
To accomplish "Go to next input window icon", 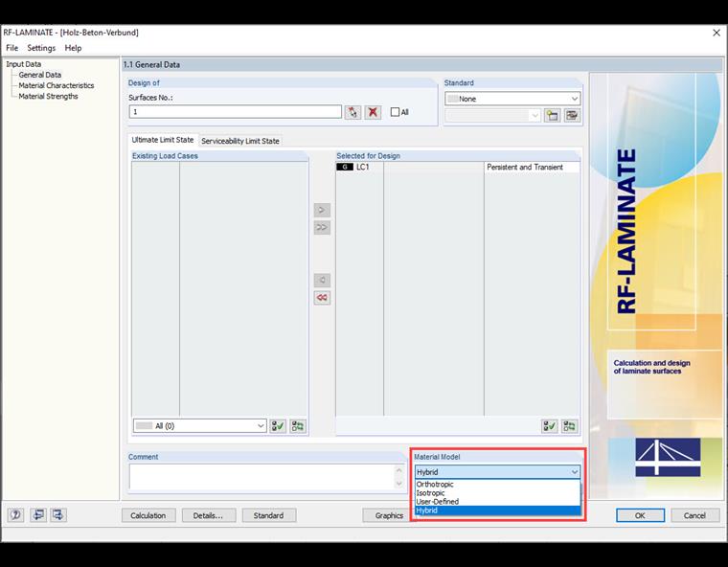I will coord(58,515).
